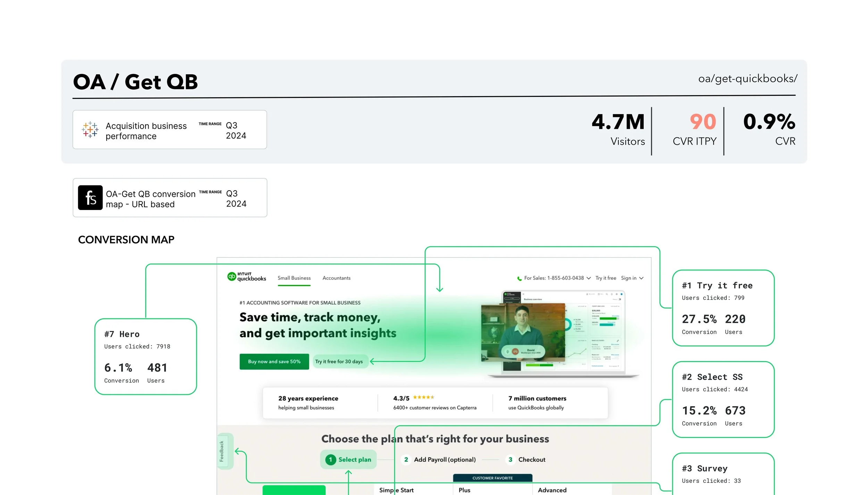Click the CONVERSION MAP heading

point(126,240)
